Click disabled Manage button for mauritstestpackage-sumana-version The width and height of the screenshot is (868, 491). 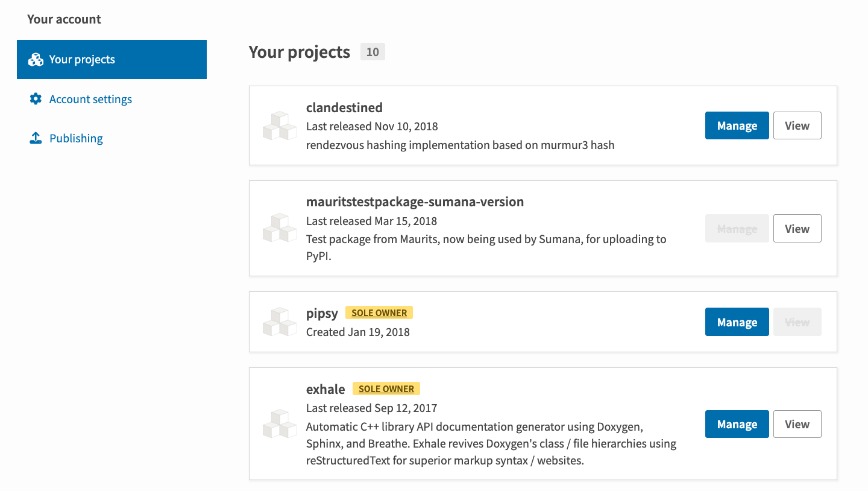click(737, 229)
